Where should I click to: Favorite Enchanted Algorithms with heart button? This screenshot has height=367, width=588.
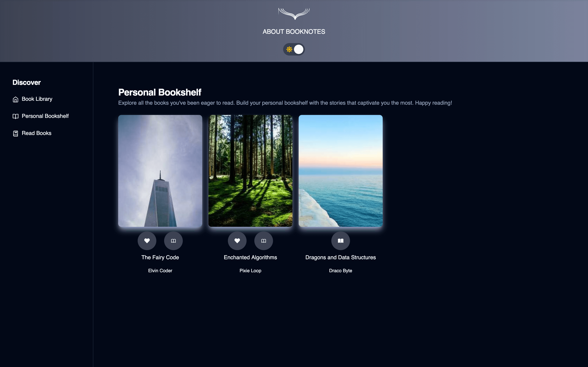237,241
